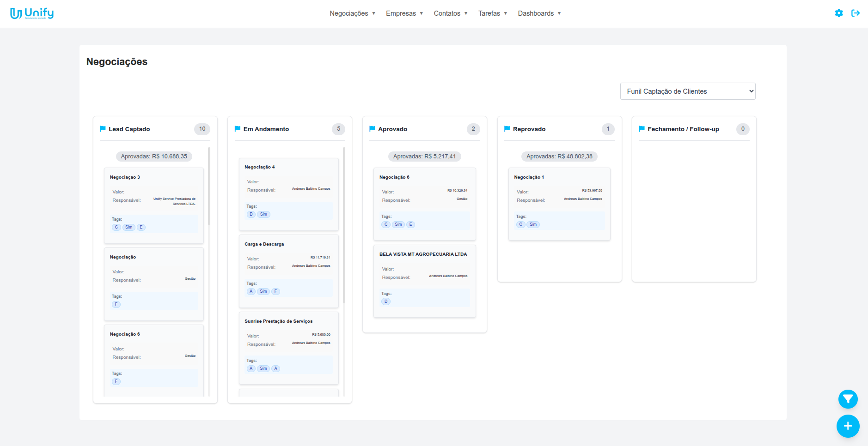Open settings via the gear icon
The height and width of the screenshot is (446, 868).
[838, 13]
